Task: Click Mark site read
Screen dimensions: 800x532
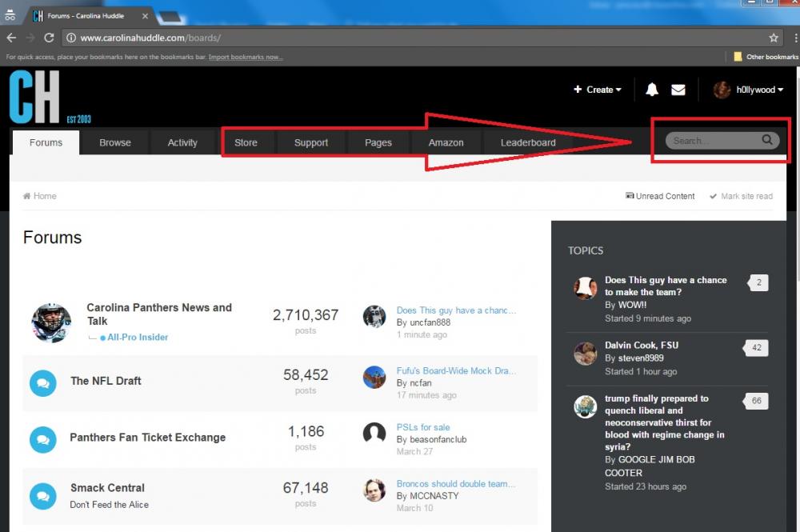Action: pos(742,196)
